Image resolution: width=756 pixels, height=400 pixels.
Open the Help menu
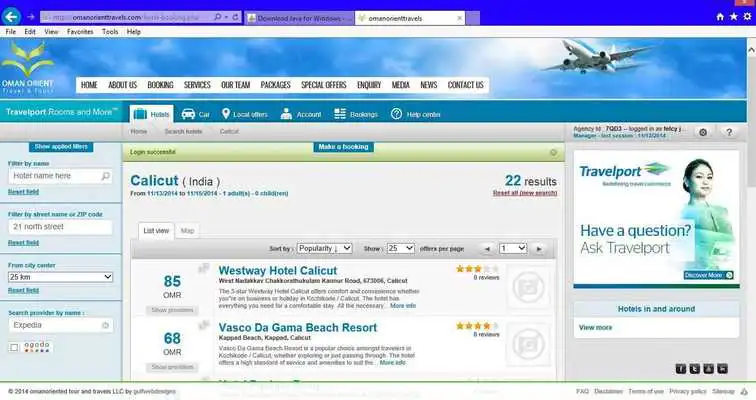pyautogui.click(x=134, y=32)
